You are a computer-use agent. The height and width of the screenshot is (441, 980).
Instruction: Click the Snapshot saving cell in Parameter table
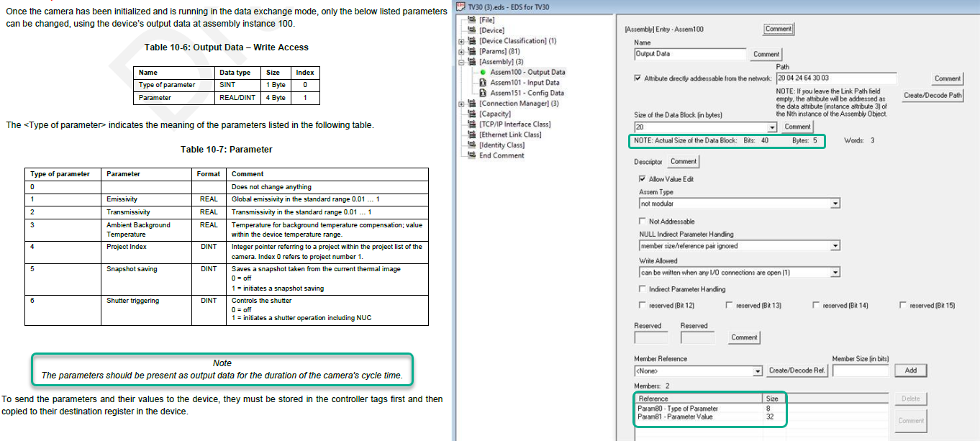point(148,278)
